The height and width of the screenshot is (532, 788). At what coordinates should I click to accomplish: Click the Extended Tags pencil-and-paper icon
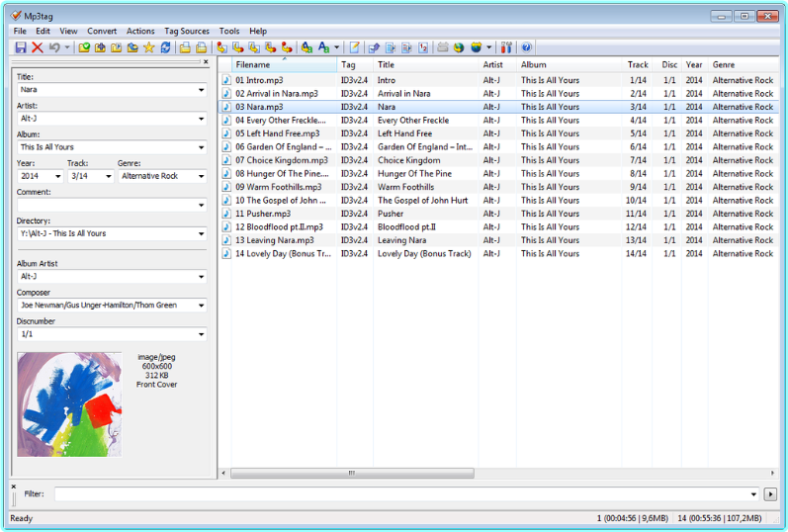(x=354, y=47)
